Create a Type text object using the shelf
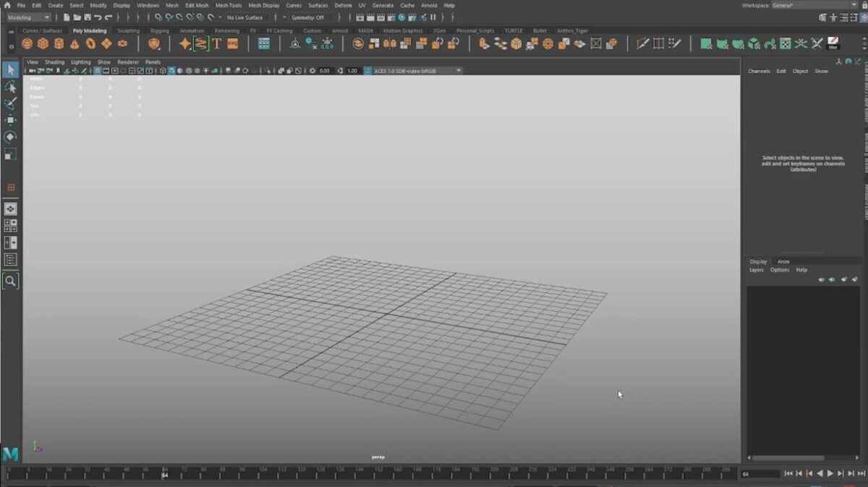868x487 pixels. [216, 44]
